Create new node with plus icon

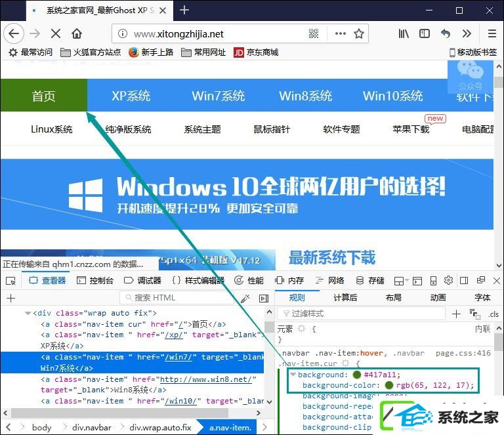(10, 298)
